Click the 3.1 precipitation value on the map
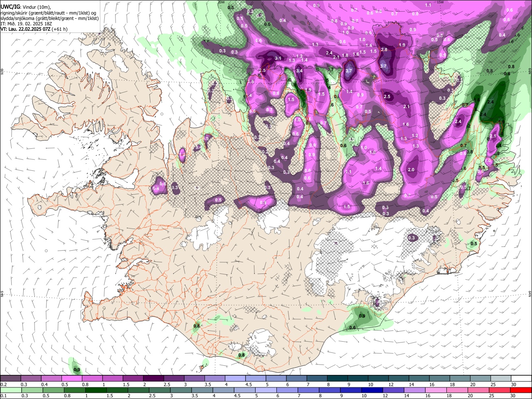 (278, 59)
